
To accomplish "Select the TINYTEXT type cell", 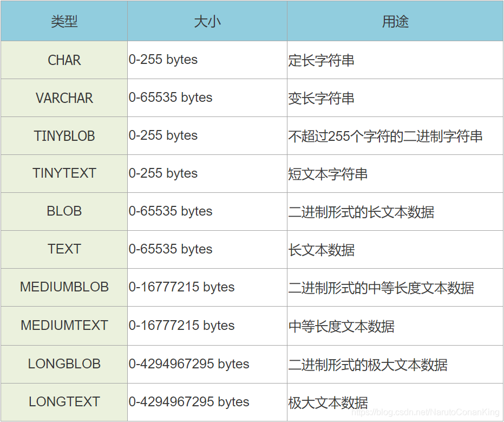I will (x=64, y=174).
